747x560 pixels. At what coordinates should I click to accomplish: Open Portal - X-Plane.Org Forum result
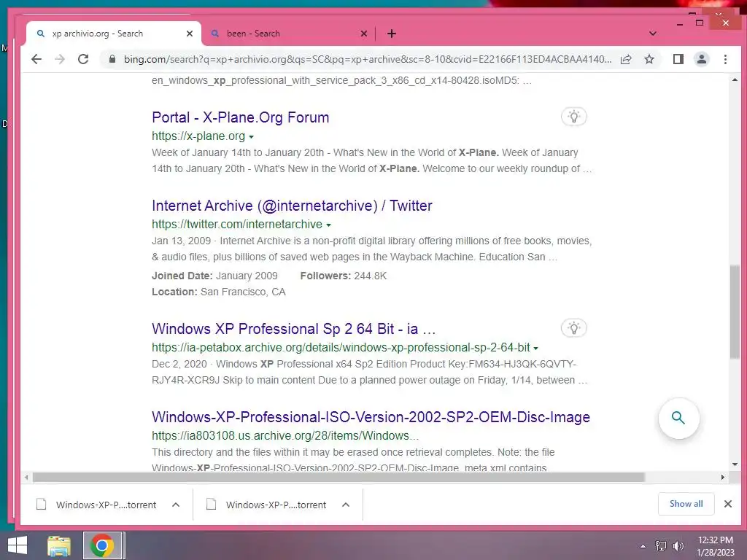pyautogui.click(x=241, y=117)
